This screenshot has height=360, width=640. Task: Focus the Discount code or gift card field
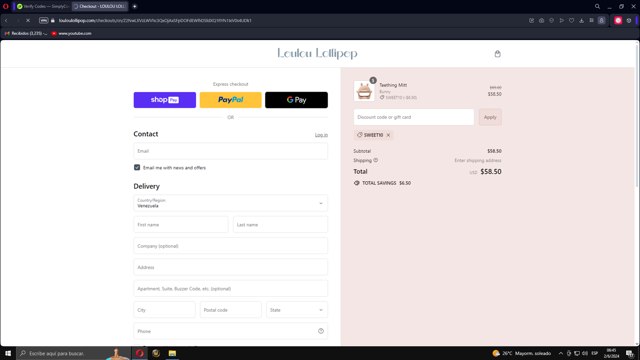click(x=414, y=117)
